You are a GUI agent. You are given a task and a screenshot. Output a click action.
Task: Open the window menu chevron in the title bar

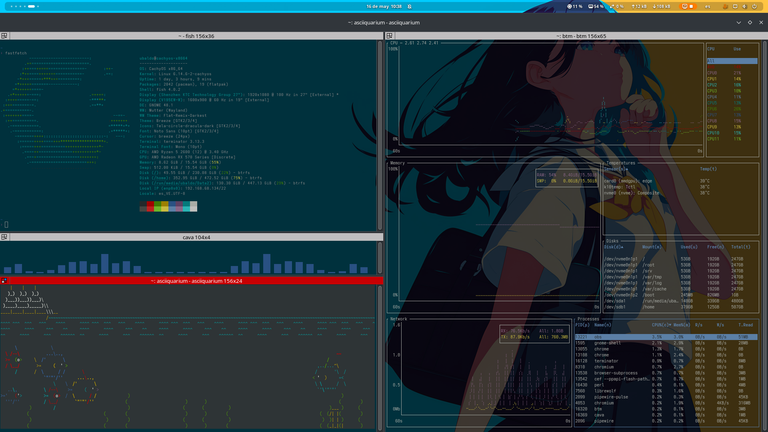(x=739, y=23)
